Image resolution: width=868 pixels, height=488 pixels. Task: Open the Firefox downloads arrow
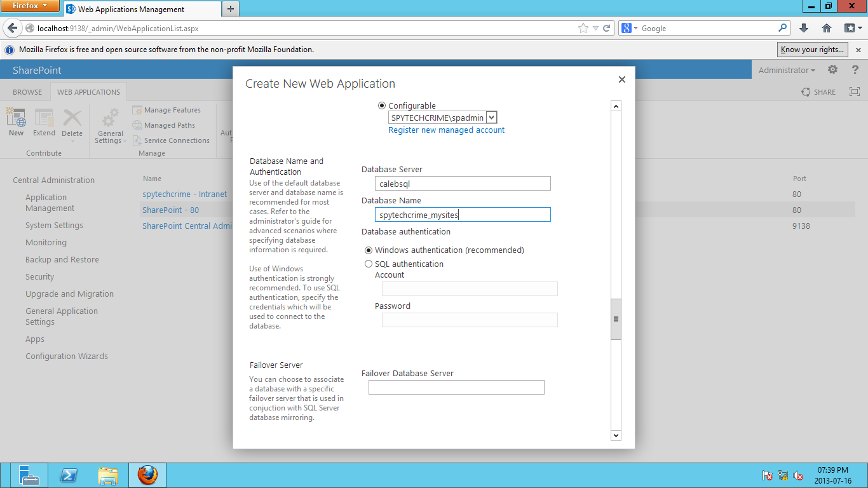tap(804, 28)
